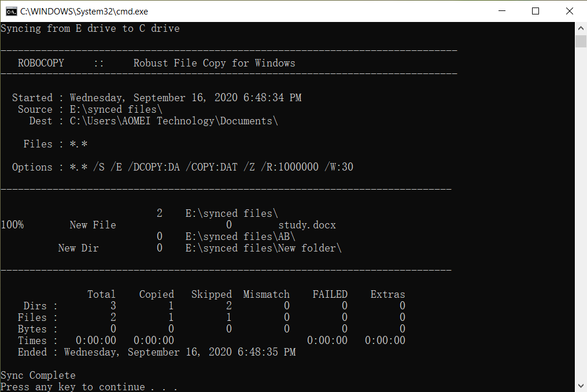Click the vertical scrollbar thumb

point(581,41)
